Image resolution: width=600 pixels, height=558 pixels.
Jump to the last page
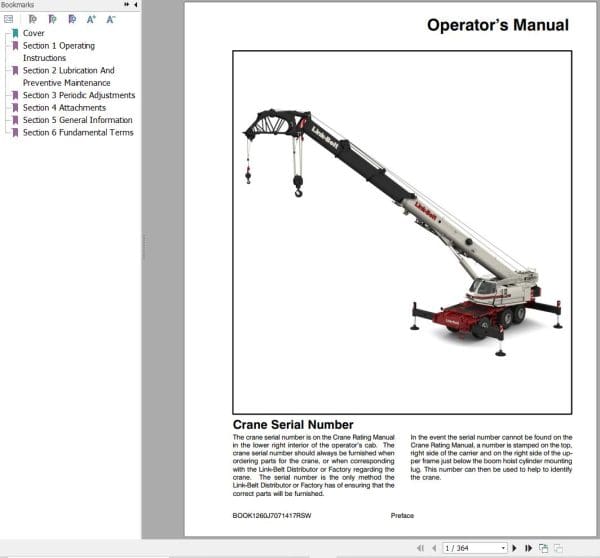[528, 548]
